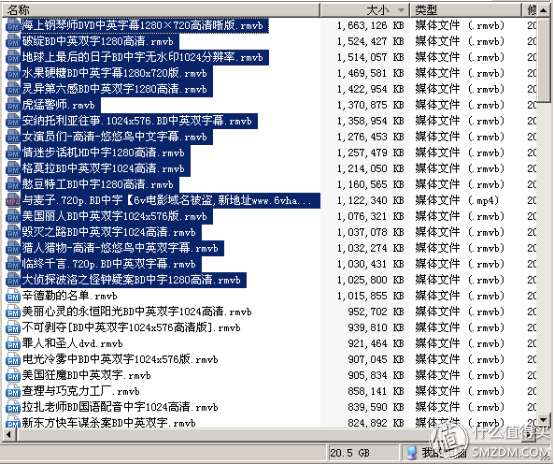Click the file icon for 情迷步话机HD中字
This screenshot has height=464, width=554.
[13, 153]
